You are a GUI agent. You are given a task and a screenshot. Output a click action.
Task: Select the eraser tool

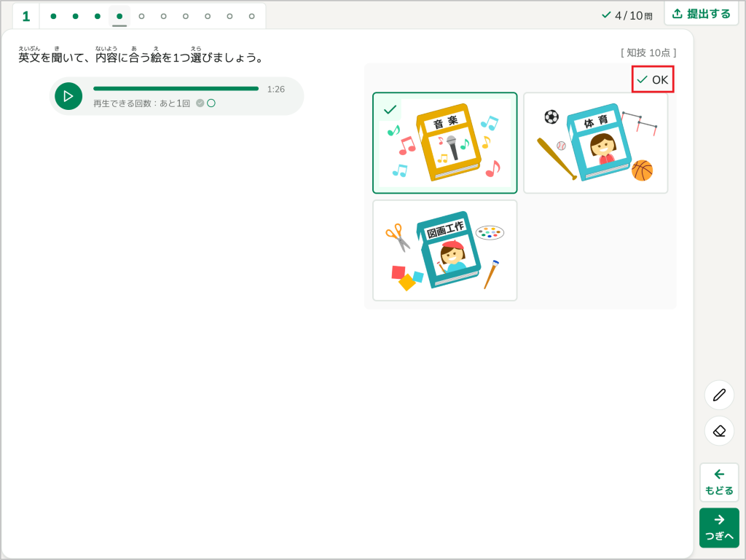(719, 430)
